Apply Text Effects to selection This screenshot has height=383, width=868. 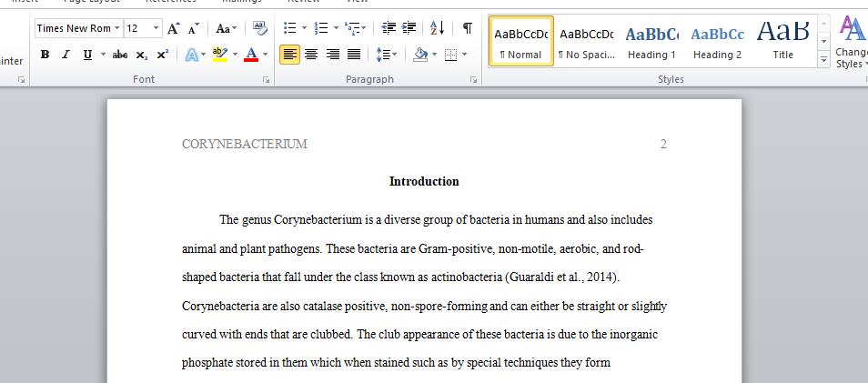(192, 55)
